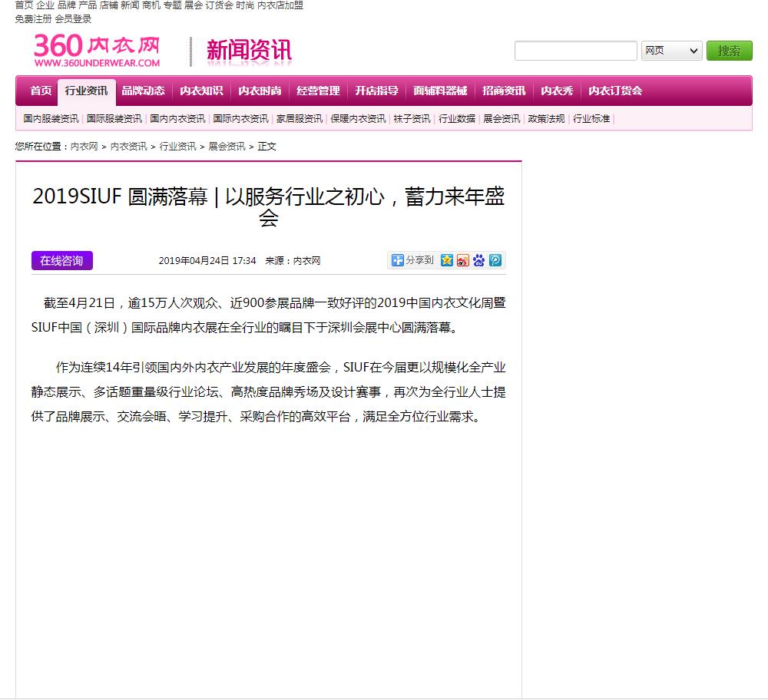The width and height of the screenshot is (768, 700).
Task: Open 内衣店加盟 in the top link row
Action: point(280,5)
